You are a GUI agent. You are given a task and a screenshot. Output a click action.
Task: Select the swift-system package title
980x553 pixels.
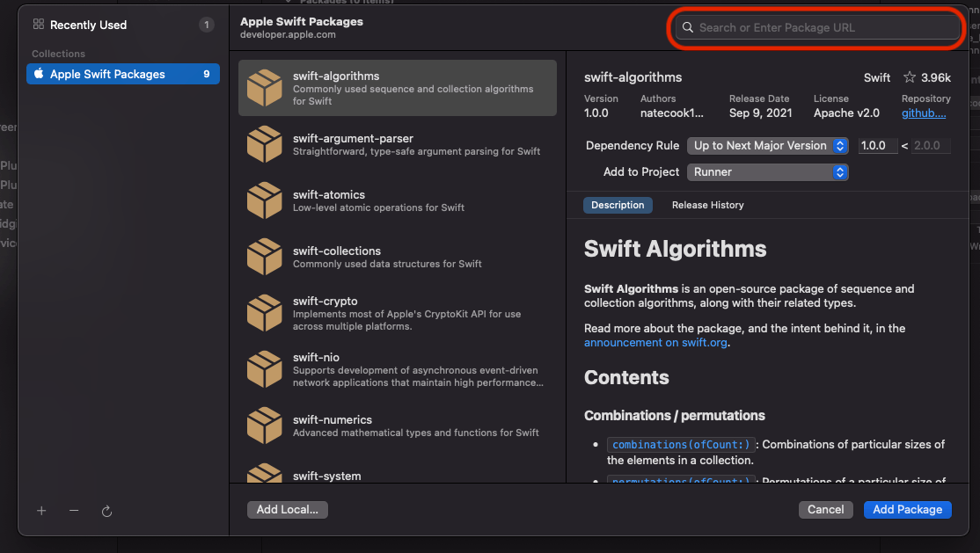(327, 476)
